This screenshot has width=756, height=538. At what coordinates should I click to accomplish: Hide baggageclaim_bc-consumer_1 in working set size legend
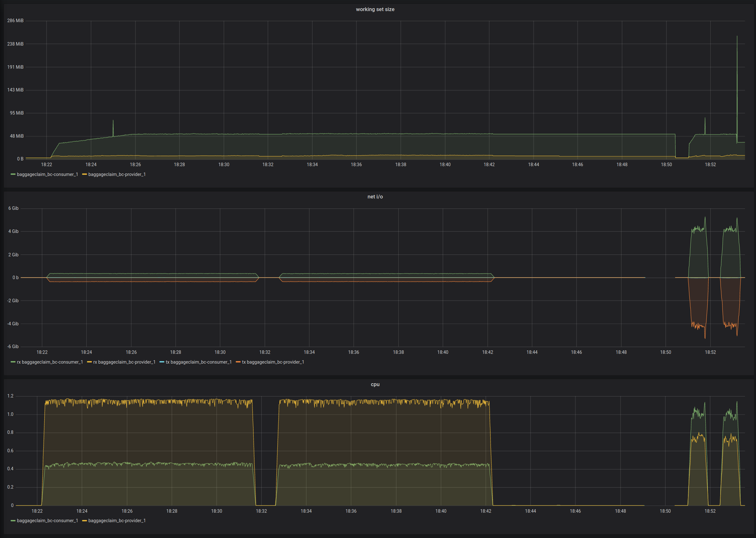tap(47, 174)
